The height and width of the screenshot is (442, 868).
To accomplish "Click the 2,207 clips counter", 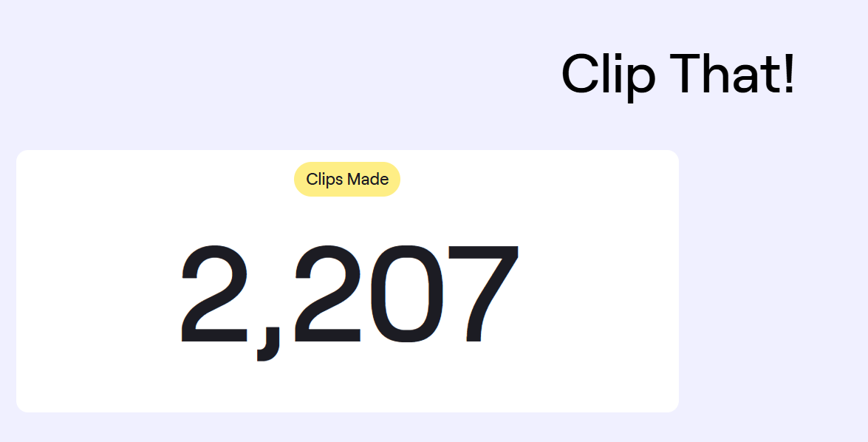I will click(x=350, y=302).
